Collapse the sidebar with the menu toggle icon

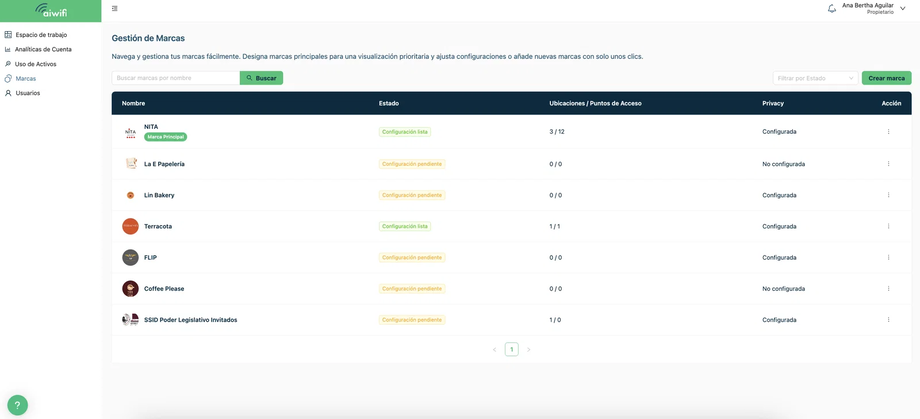pyautogui.click(x=114, y=8)
